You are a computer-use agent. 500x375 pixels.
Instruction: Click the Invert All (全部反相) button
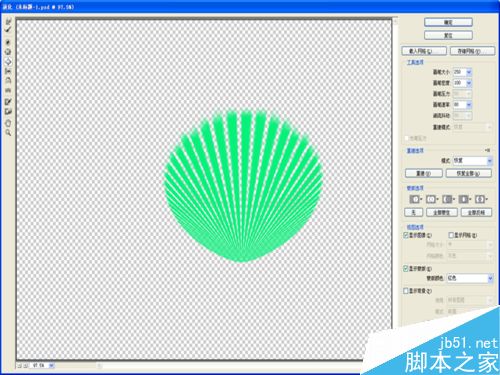point(476,212)
